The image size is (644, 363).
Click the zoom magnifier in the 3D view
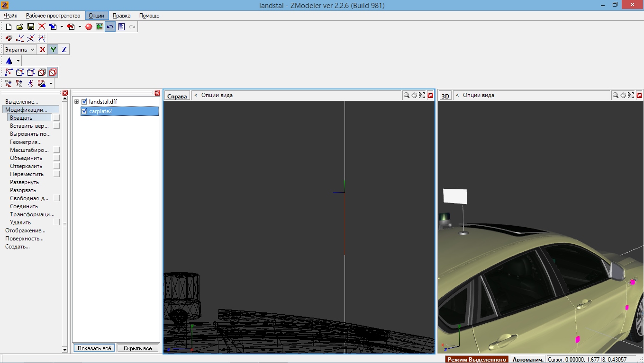pos(615,96)
